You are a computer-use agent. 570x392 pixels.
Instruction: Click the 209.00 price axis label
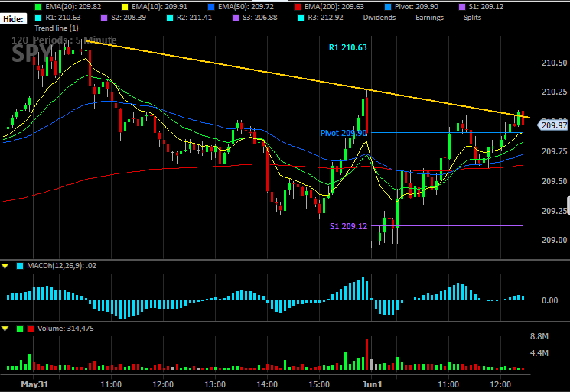(x=554, y=240)
